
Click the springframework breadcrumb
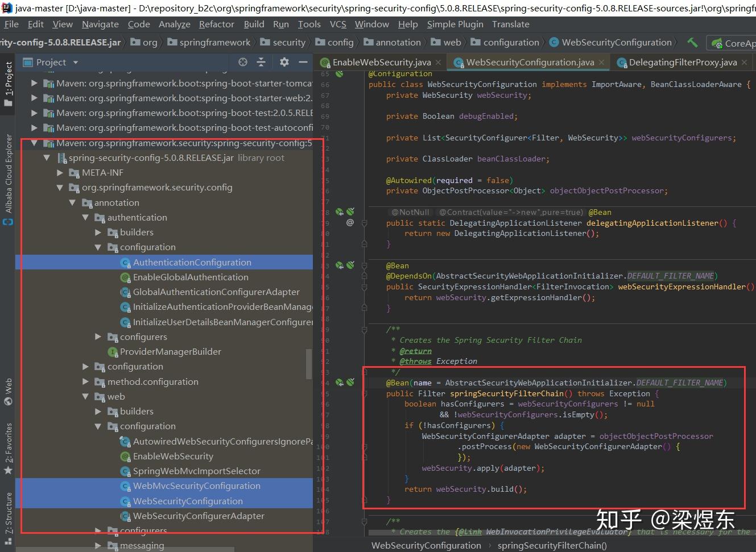point(209,43)
